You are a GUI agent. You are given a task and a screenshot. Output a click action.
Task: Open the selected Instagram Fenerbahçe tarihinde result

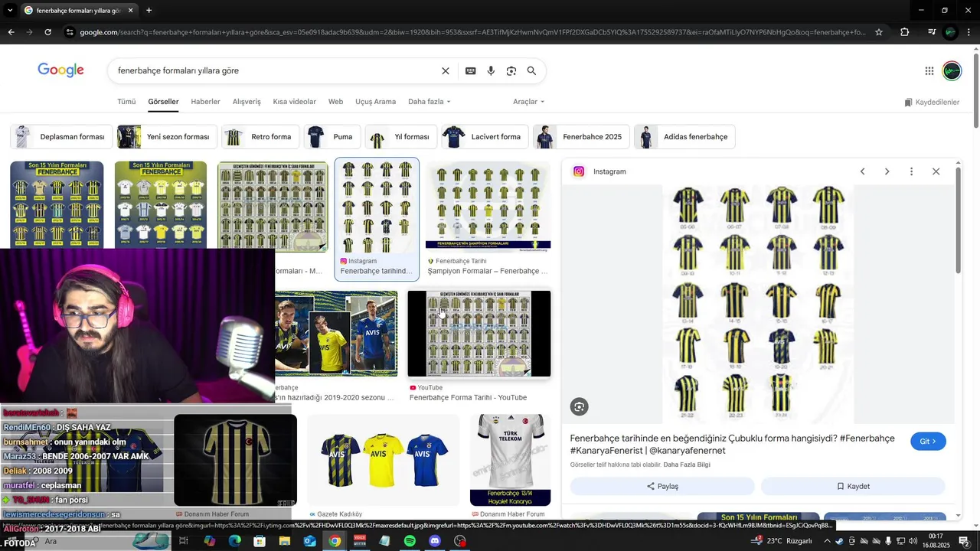(x=377, y=220)
